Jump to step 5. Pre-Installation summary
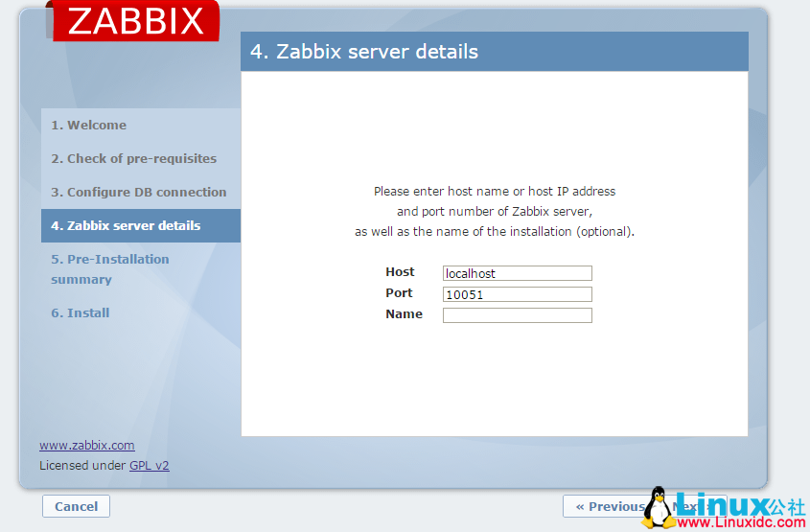 pyautogui.click(x=110, y=269)
